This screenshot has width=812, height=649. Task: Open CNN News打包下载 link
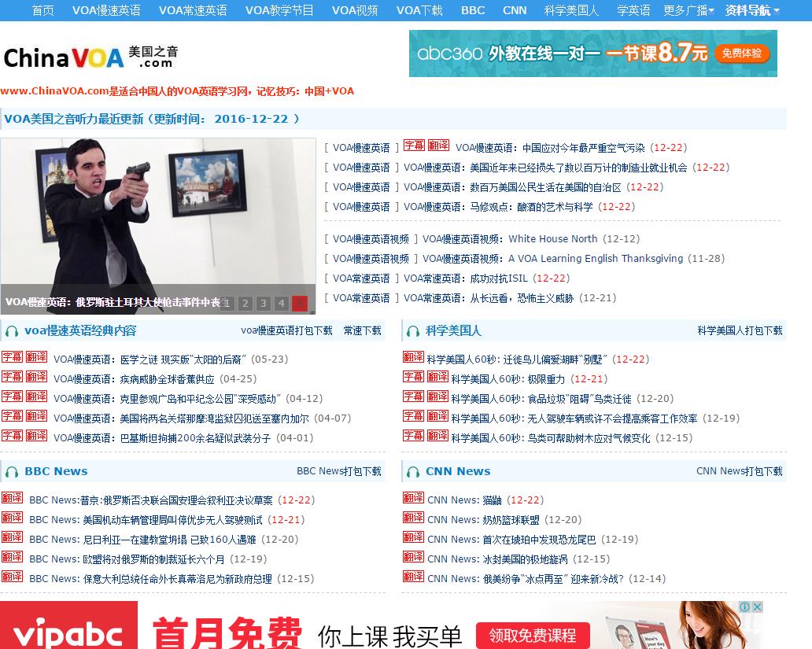pyautogui.click(x=739, y=471)
